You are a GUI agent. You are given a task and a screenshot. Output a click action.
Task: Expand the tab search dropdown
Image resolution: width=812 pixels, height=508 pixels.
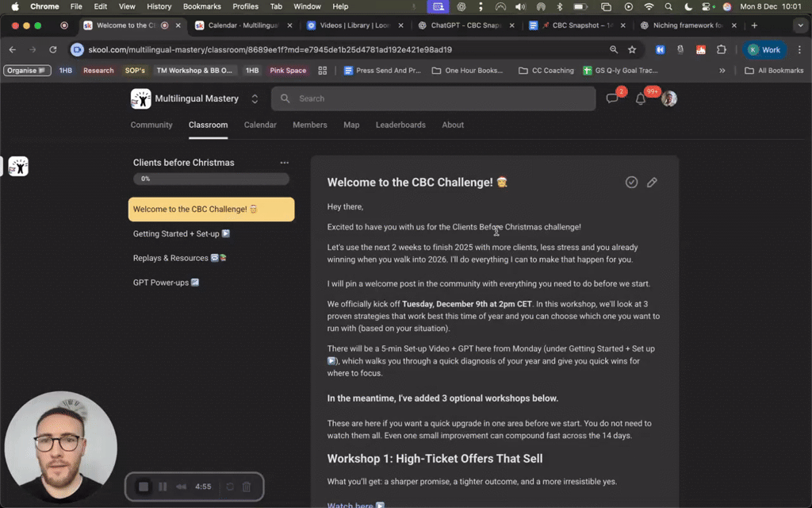[x=801, y=25]
